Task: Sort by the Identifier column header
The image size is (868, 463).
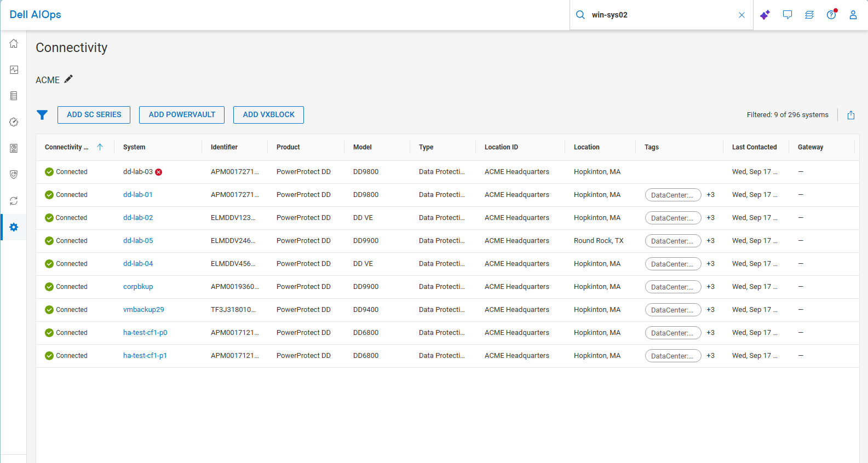Action: click(224, 147)
